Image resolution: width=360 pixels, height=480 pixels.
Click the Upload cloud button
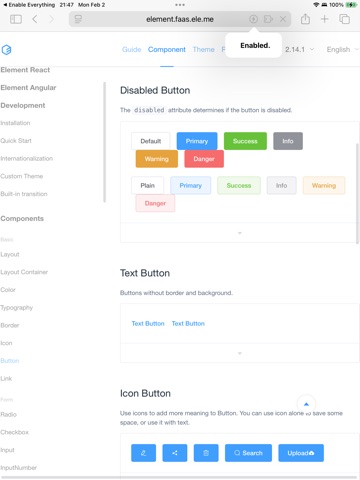click(x=301, y=453)
